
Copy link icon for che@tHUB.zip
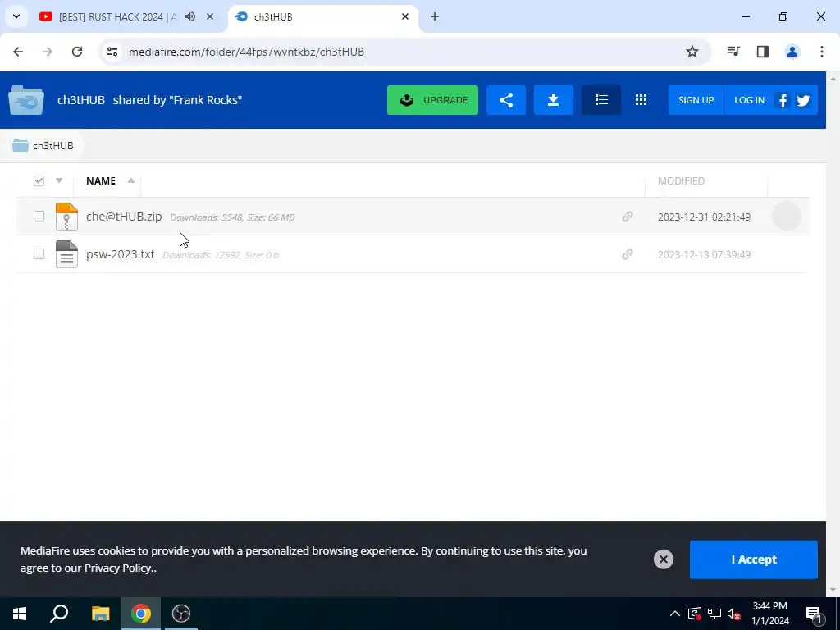coord(628,217)
